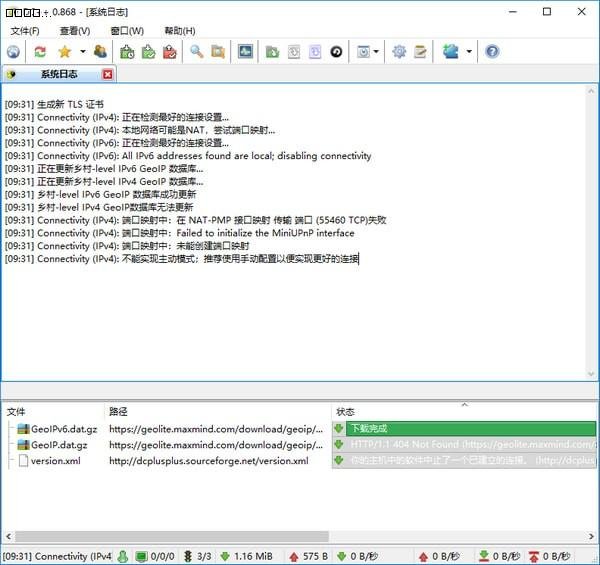Click the black circular arrow icon
This screenshot has width=600, height=565.
pyautogui.click(x=336, y=52)
